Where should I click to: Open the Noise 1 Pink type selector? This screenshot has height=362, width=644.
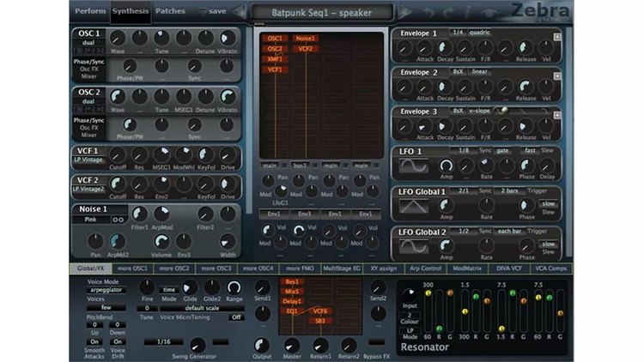(x=91, y=220)
